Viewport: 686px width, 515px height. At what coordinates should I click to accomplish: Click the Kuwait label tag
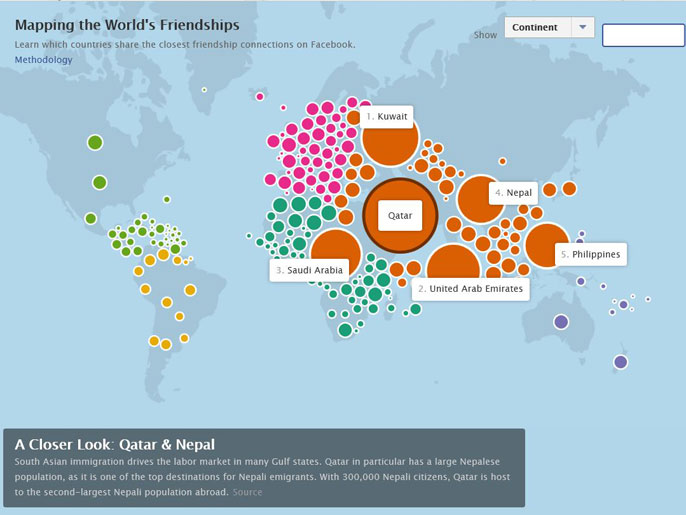387,117
